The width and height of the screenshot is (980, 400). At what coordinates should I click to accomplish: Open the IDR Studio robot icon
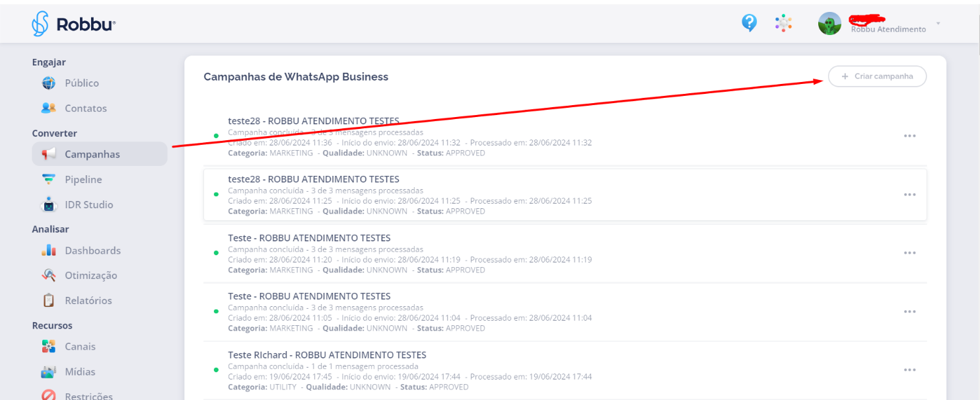coord(49,205)
